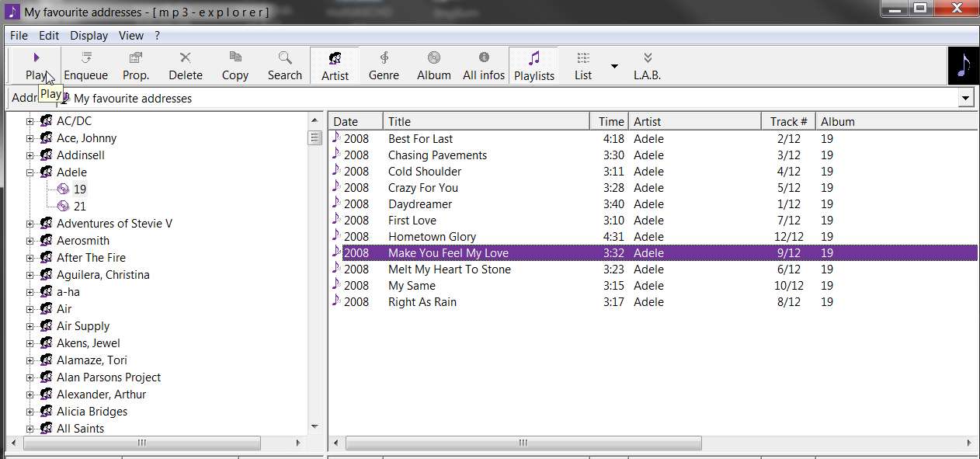
Task: Click the Air Supply artist icon
Action: tap(46, 326)
